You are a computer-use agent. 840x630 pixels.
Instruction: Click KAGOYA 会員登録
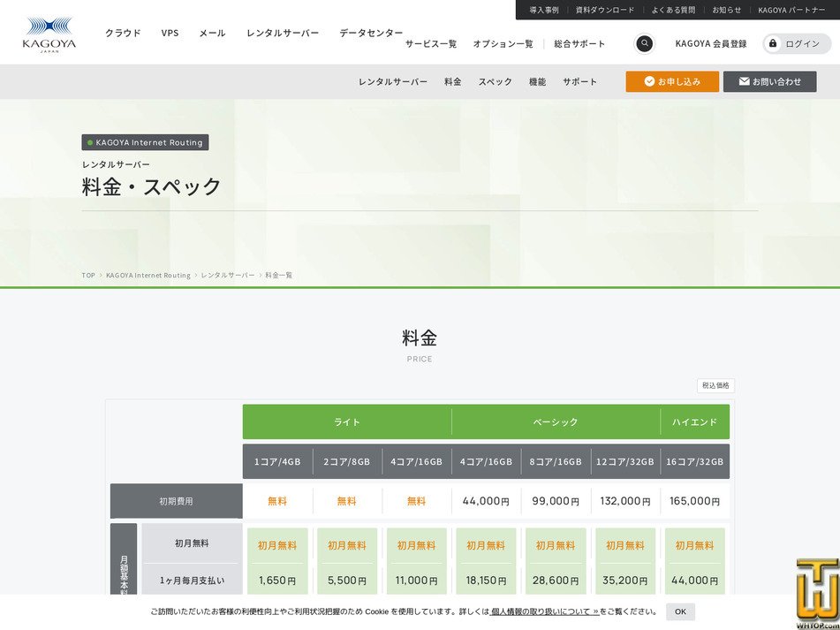(710, 44)
